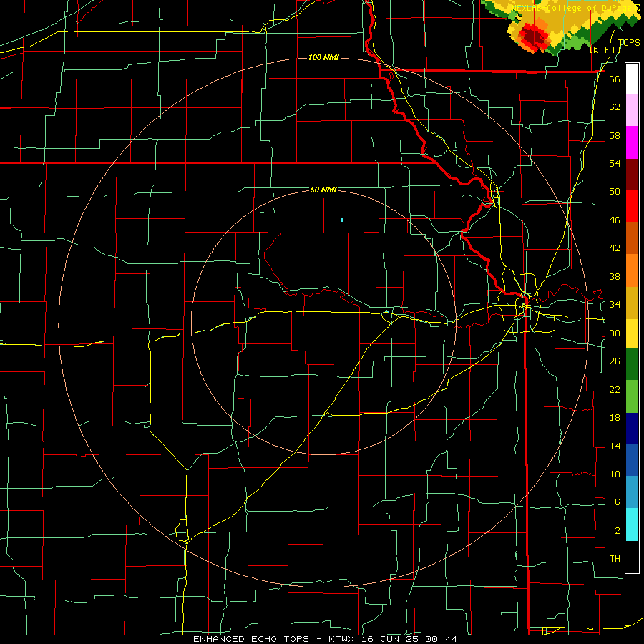This screenshot has height=644, width=644.
Task: Select the 'TOPS' legend heading
Action: pyautogui.click(x=629, y=42)
